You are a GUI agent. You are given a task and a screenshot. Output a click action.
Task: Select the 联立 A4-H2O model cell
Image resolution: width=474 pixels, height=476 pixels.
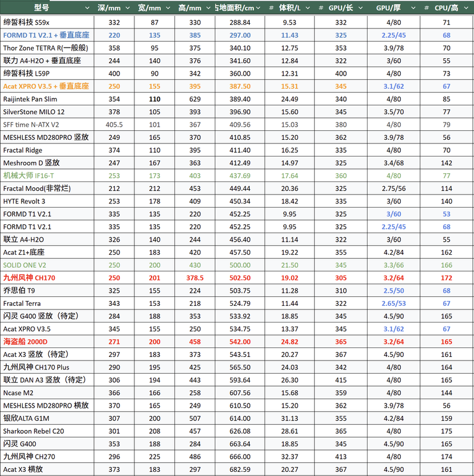[47, 240]
